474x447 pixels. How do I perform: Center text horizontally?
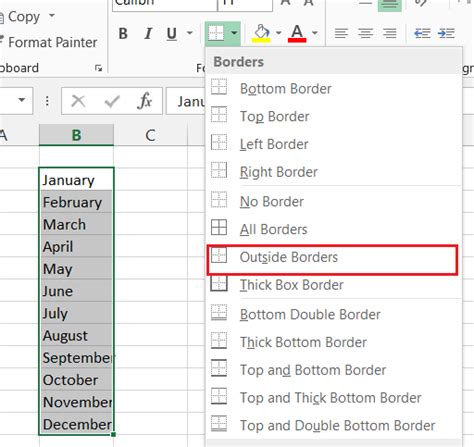[x=365, y=33]
